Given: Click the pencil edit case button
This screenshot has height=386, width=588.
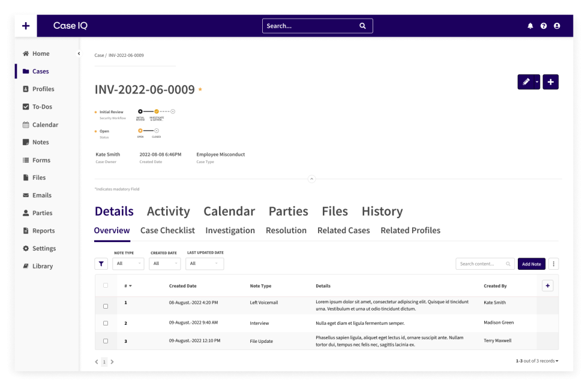Looking at the screenshot, I should point(526,82).
